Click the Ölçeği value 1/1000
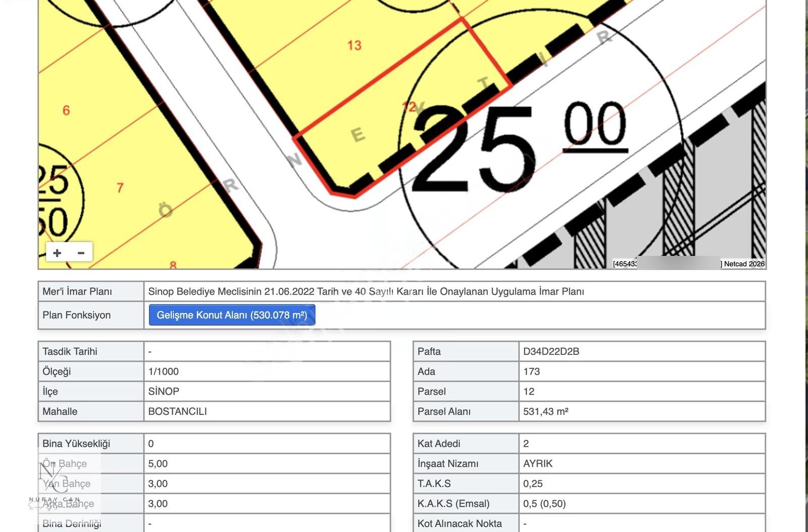 tap(163, 371)
